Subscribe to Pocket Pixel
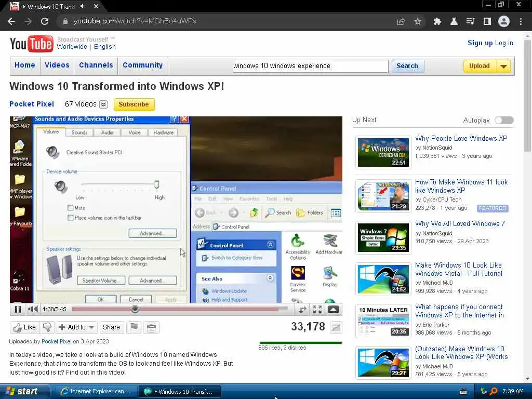The width and height of the screenshot is (532, 399). click(134, 104)
